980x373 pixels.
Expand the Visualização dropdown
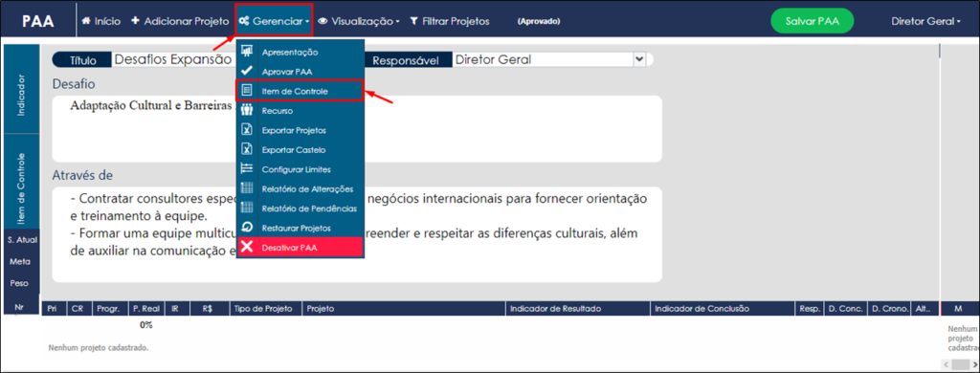click(359, 21)
